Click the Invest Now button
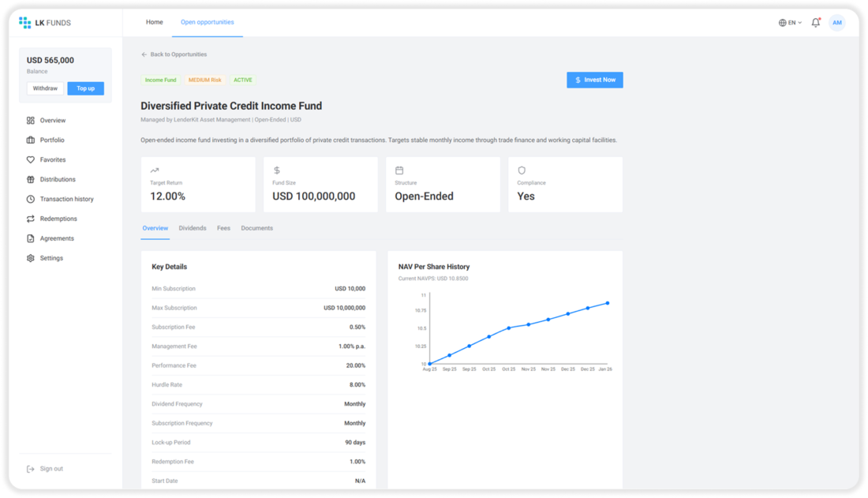The image size is (868, 498). [594, 80]
